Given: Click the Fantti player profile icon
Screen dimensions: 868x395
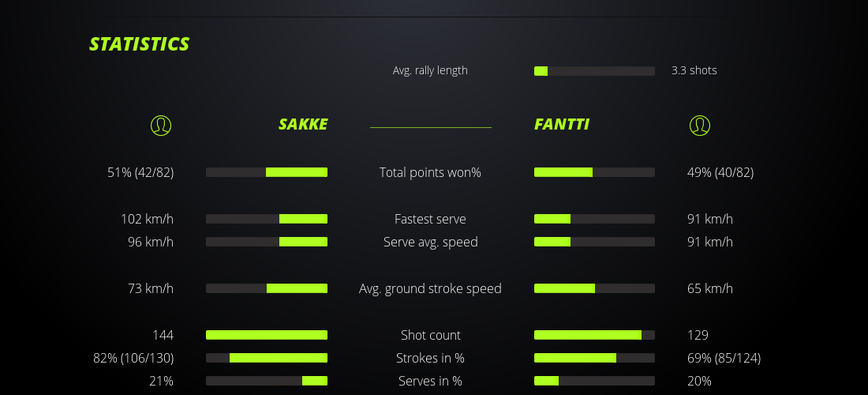Looking at the screenshot, I should tap(699, 125).
